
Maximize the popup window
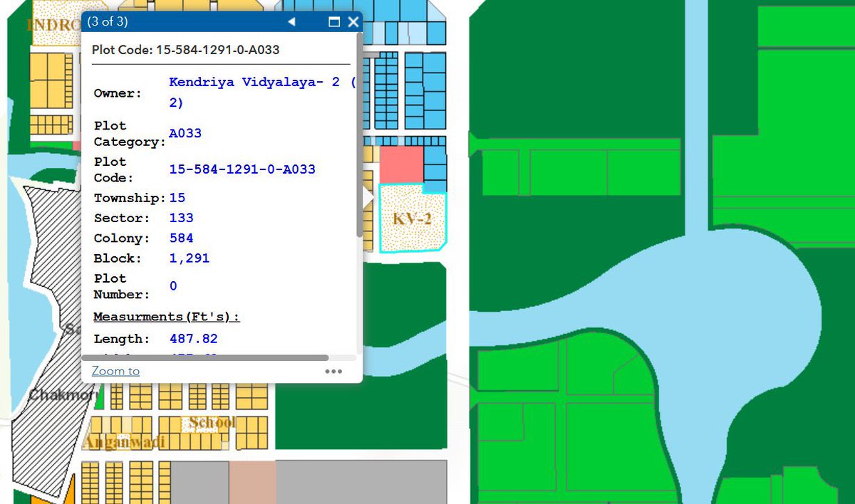click(333, 22)
